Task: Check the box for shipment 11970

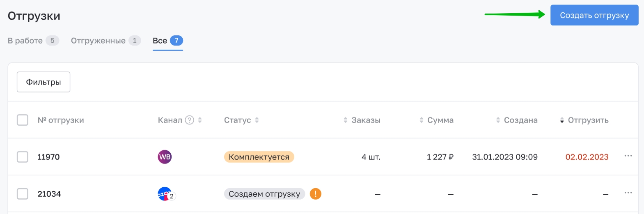Action: point(23,157)
